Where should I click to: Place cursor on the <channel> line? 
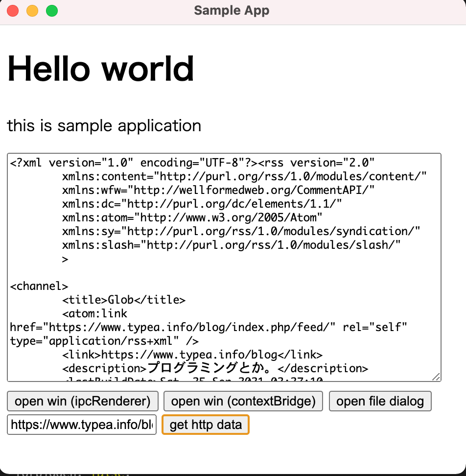39,286
